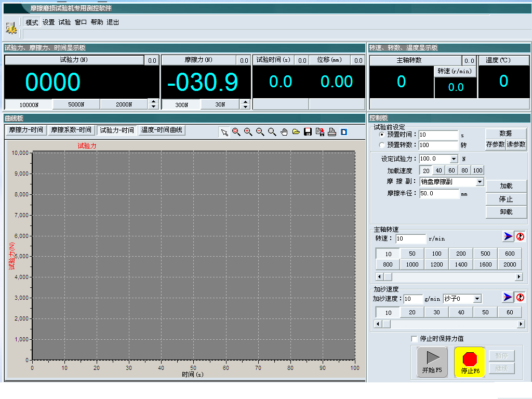
Task: Activate the zoom-to-box magnifier tool
Action: tap(236, 132)
